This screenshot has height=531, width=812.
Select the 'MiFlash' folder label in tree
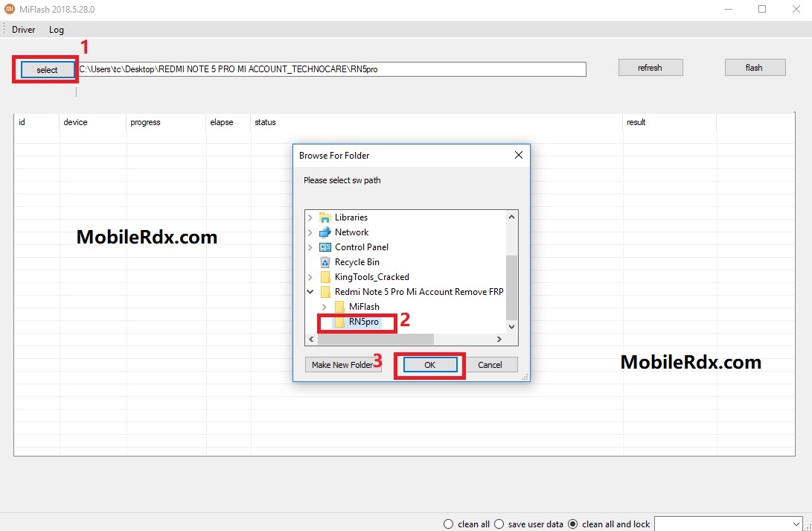364,307
